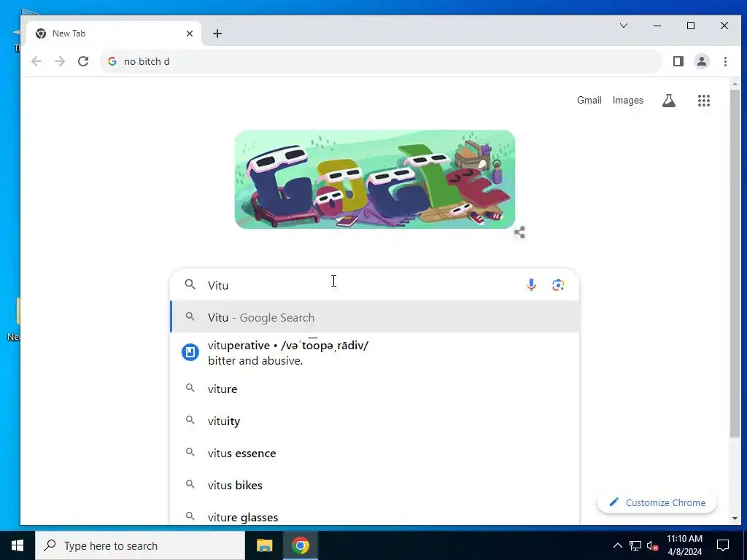Search by image with Google Lens
Screen dimensions: 747x560
click(x=558, y=285)
